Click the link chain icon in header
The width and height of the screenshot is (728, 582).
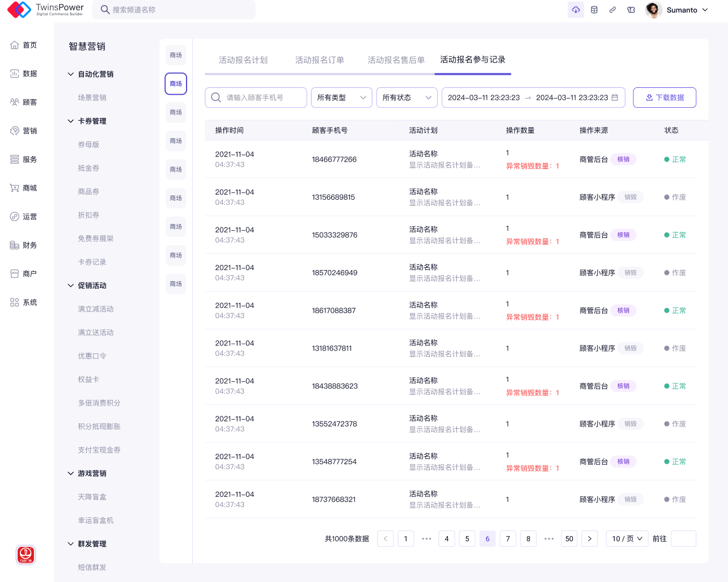(612, 10)
